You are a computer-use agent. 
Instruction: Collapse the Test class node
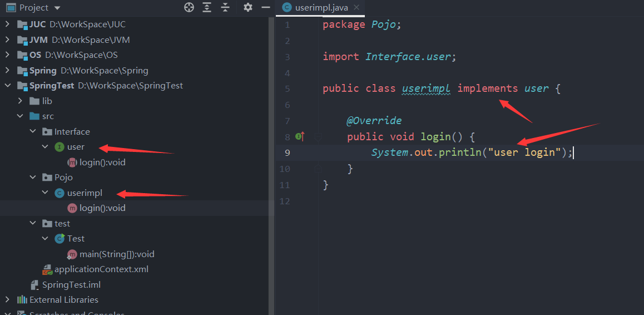pyautogui.click(x=45, y=239)
